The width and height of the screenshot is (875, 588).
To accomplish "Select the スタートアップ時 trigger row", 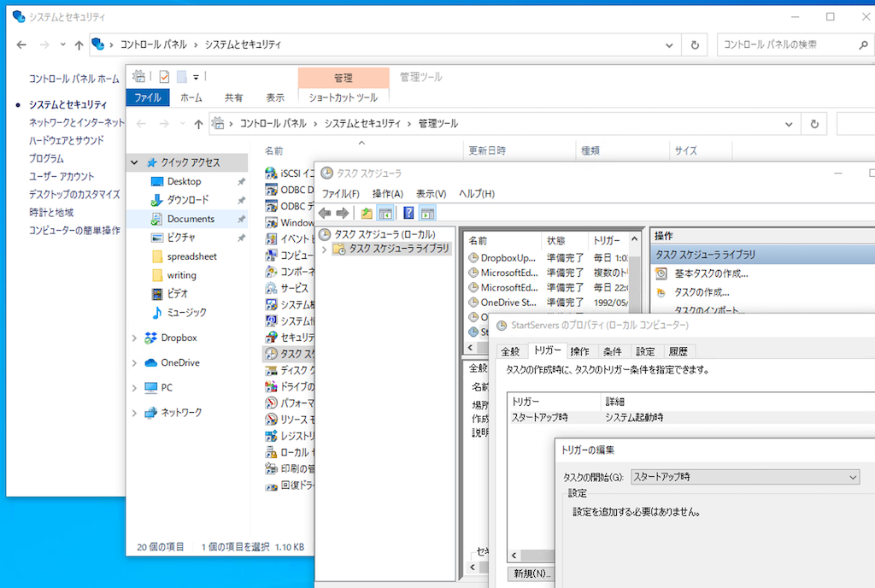I will point(692,417).
